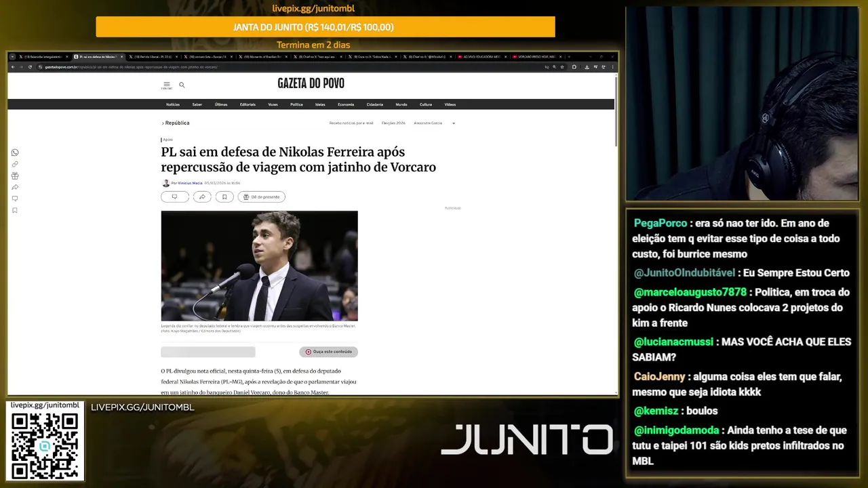
Task: Click the Termina em 2 dias text
Action: (313, 45)
